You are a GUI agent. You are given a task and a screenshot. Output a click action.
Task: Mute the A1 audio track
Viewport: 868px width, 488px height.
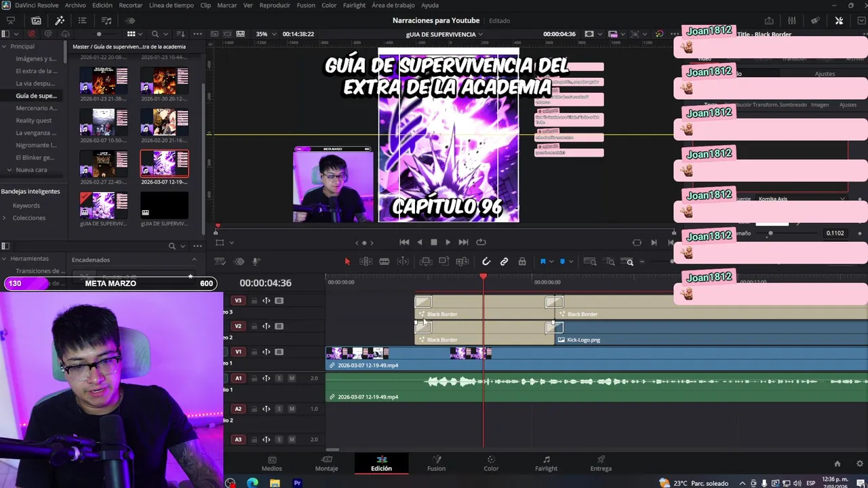click(292, 378)
